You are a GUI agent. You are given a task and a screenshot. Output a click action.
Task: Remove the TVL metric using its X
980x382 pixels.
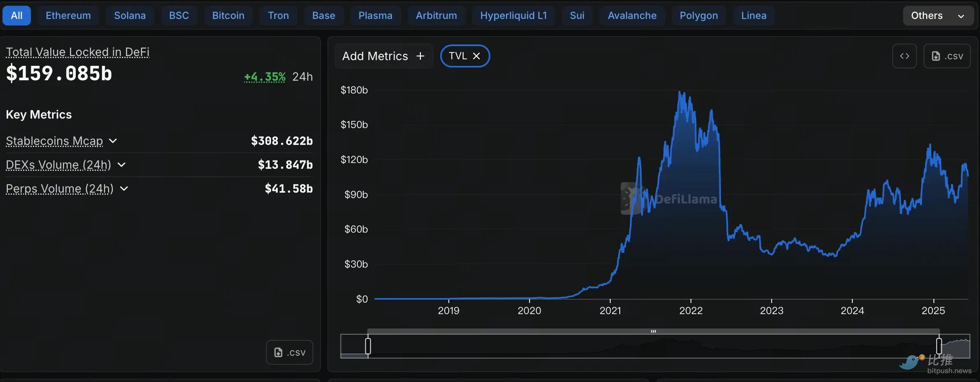click(476, 56)
